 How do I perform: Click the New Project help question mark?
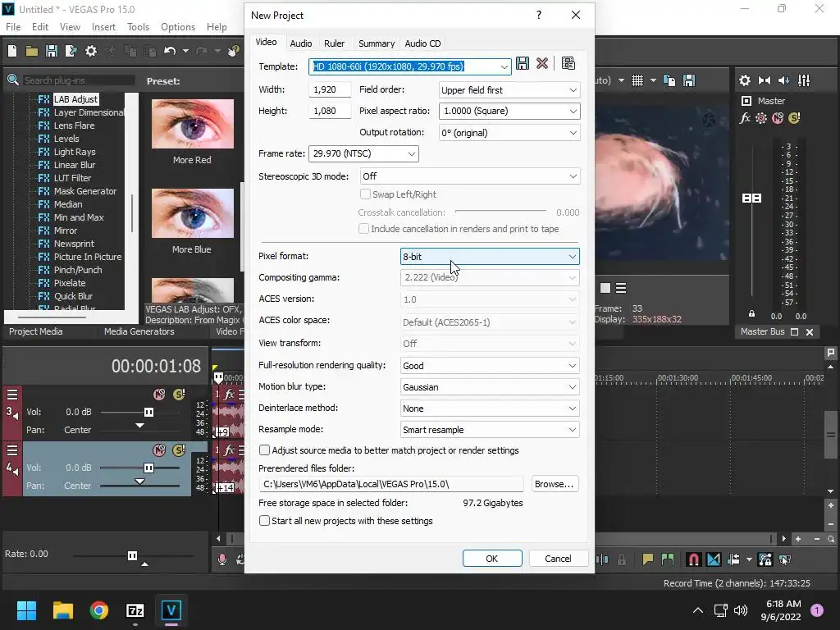(539, 15)
